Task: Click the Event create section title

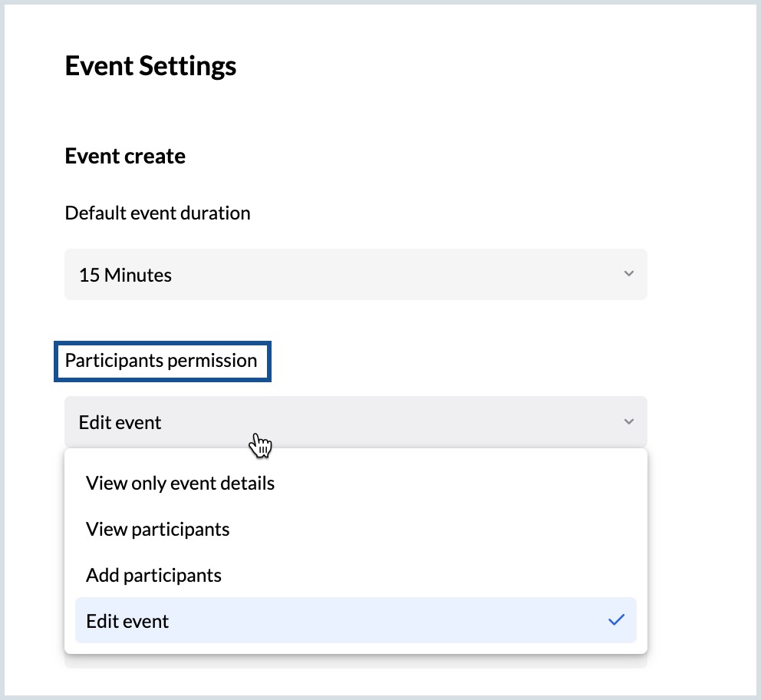Action: [x=125, y=156]
